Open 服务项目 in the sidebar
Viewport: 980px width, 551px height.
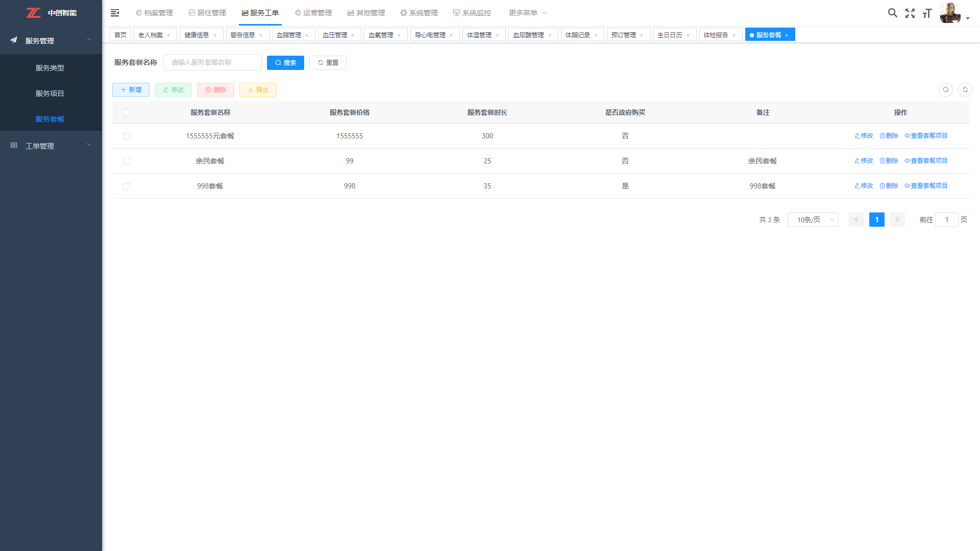click(50, 93)
